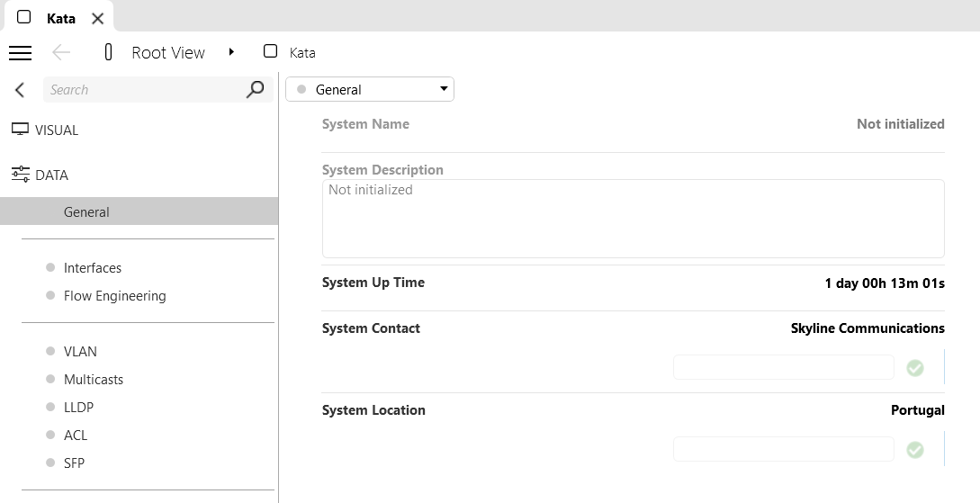Open the Multicasts page
Screen dimensions: 980x503
(93, 380)
